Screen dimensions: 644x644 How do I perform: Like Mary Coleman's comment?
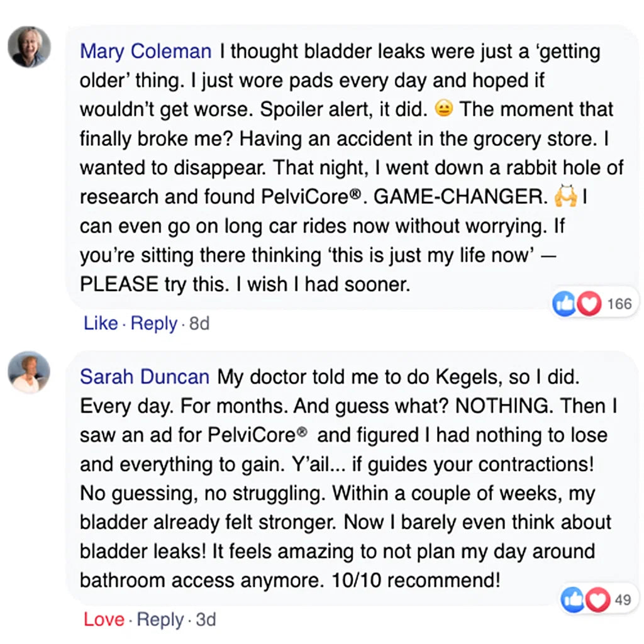click(101, 323)
